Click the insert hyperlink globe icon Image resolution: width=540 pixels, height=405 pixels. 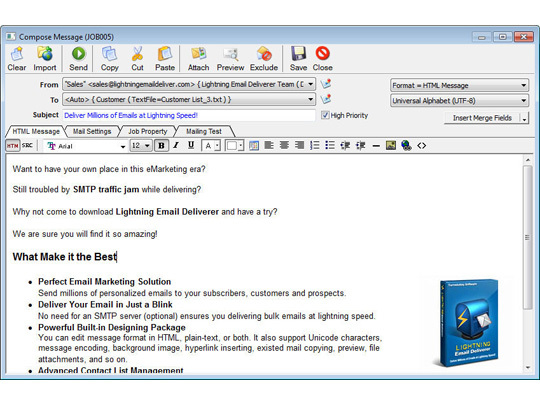pyautogui.click(x=406, y=146)
